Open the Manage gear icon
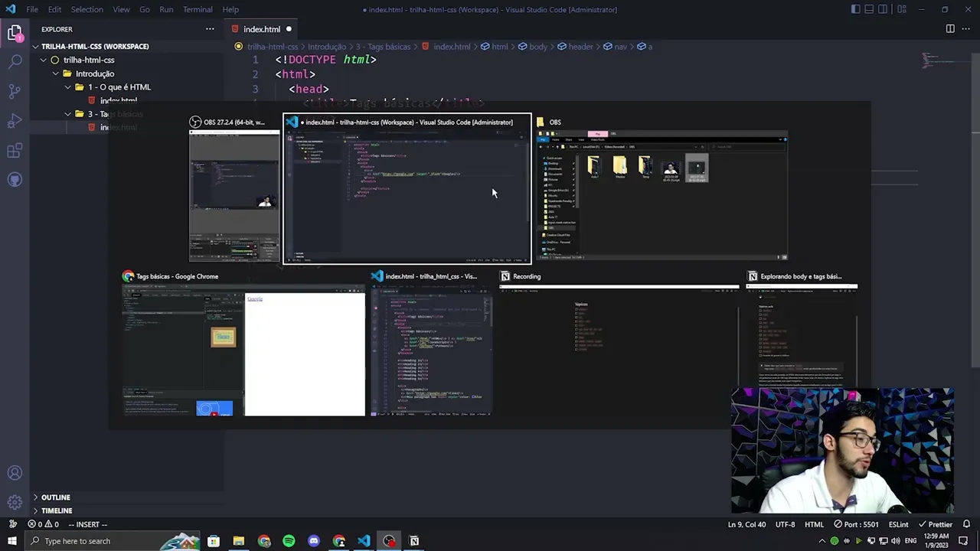 click(x=15, y=503)
